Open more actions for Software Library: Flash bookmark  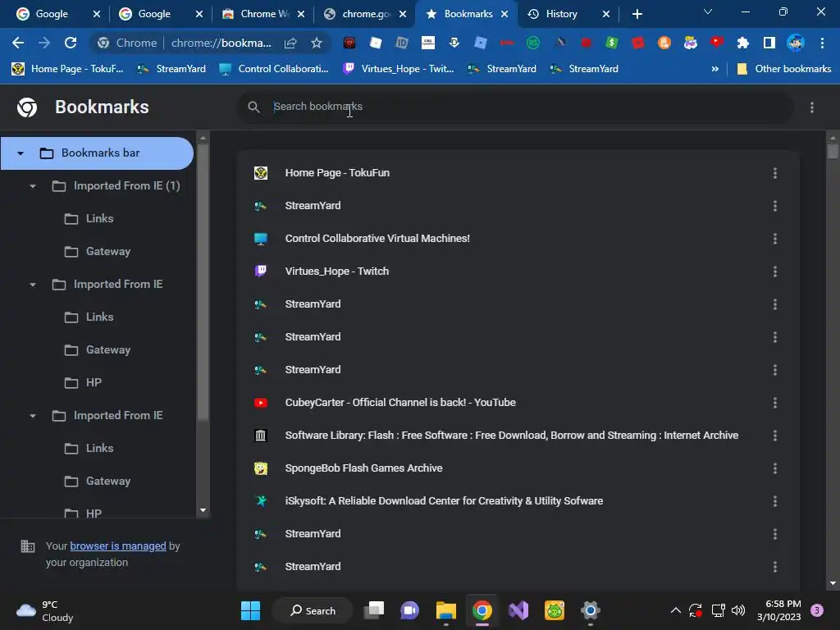pyautogui.click(x=774, y=436)
